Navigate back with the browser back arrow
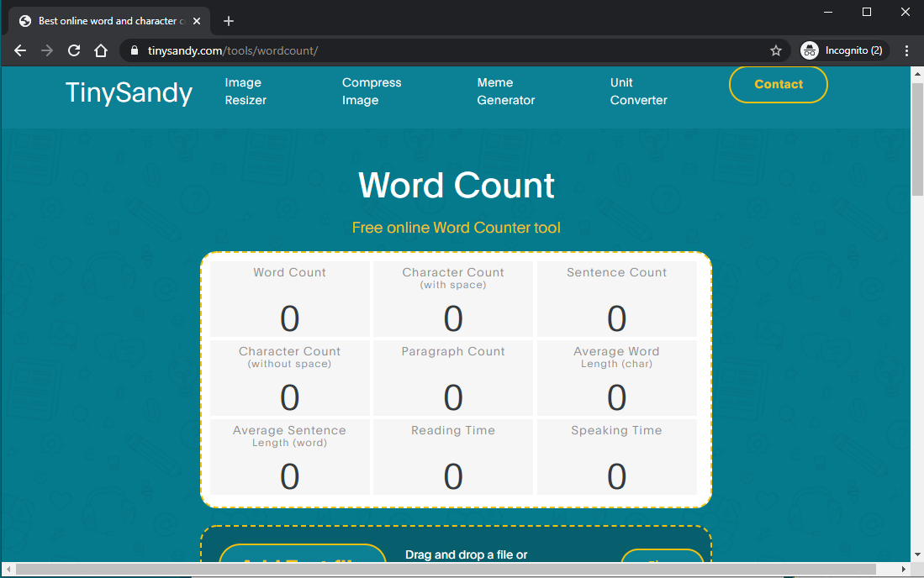 20,50
